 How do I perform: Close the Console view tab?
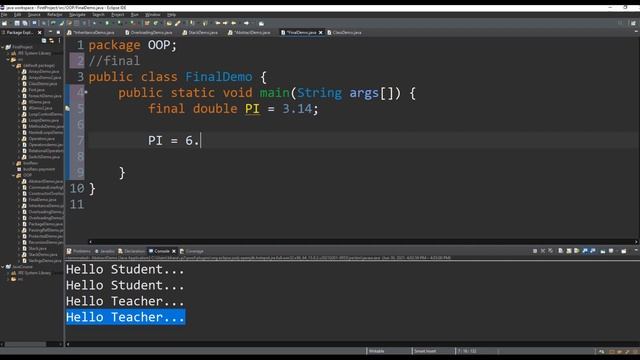click(x=174, y=251)
